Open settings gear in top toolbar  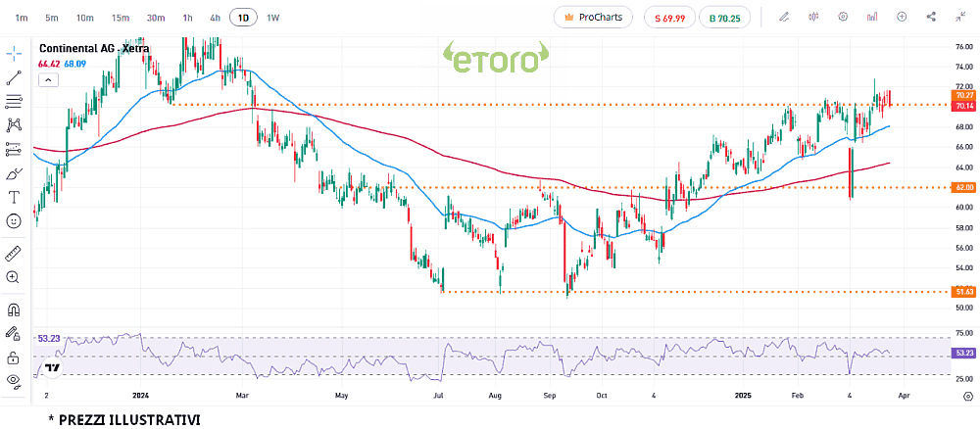click(843, 17)
